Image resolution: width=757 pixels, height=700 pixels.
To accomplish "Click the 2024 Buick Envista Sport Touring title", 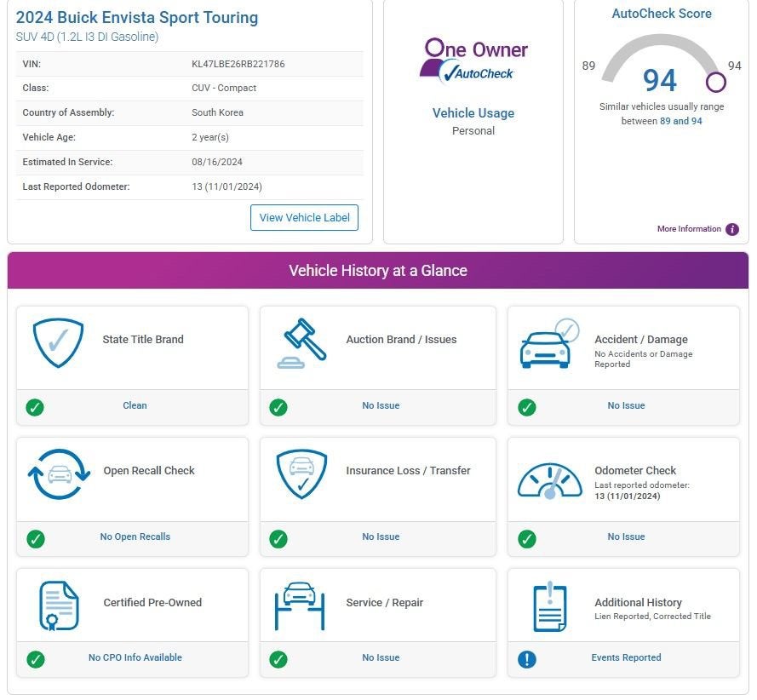I will 137,17.
